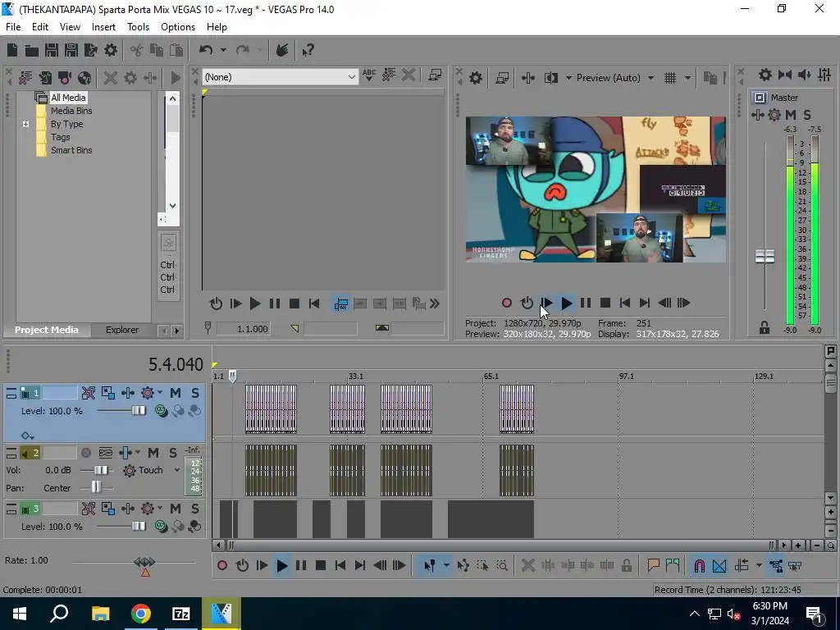
Task: Open the (None) preset dropdown
Action: click(351, 77)
